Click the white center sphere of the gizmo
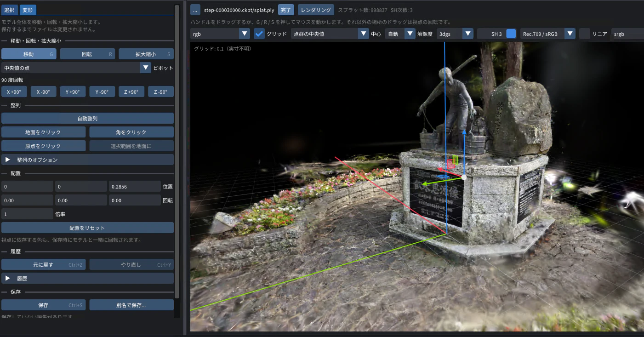This screenshot has width=644, height=337. [x=464, y=177]
